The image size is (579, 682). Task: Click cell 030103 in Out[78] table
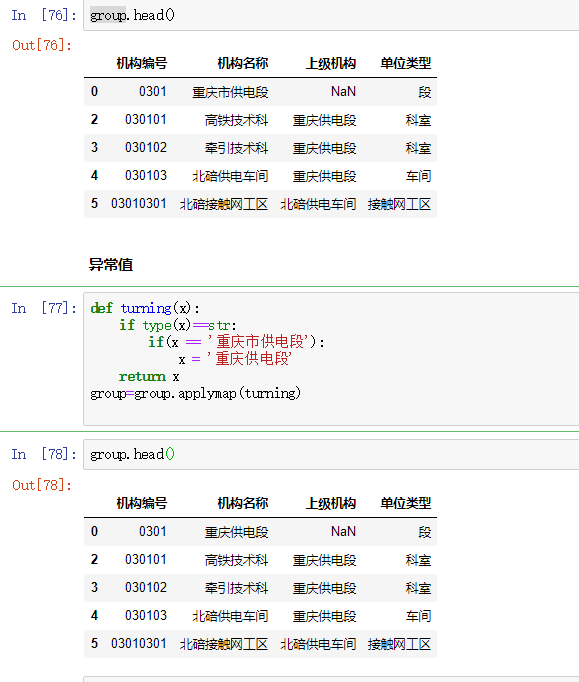pyautogui.click(x=146, y=615)
